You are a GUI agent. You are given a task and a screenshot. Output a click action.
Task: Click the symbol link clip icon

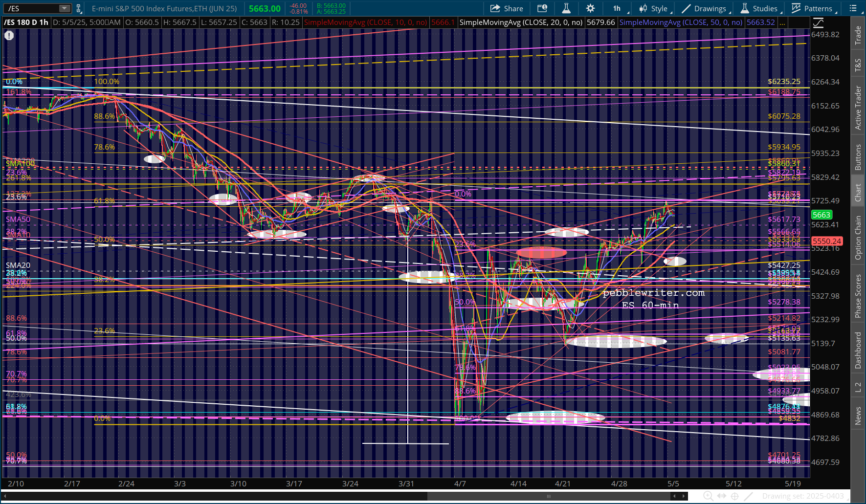pyautogui.click(x=79, y=8)
